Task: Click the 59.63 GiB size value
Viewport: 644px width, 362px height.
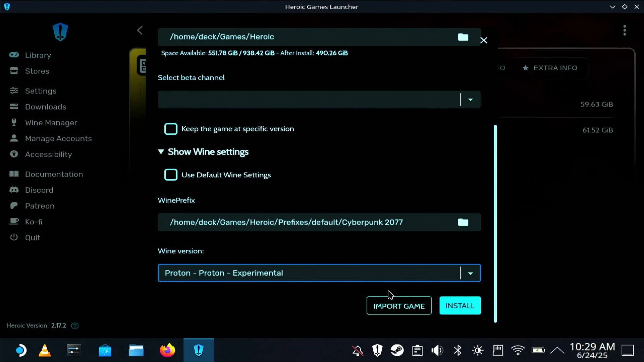Action: 597,104
